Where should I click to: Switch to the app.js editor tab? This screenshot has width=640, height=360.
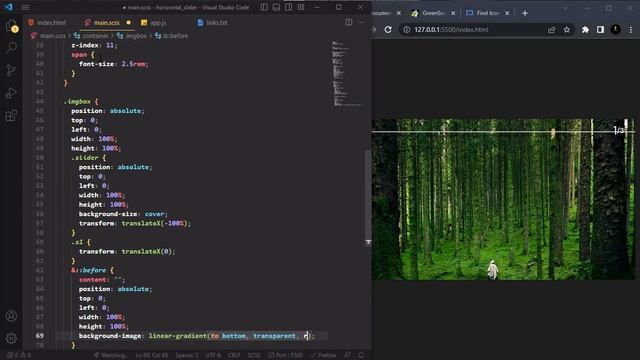154,22
